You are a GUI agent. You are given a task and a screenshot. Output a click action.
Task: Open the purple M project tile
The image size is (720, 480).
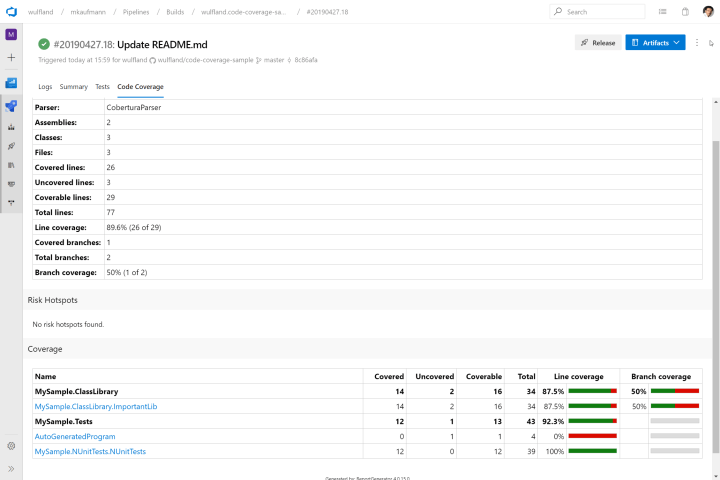pyautogui.click(x=11, y=34)
